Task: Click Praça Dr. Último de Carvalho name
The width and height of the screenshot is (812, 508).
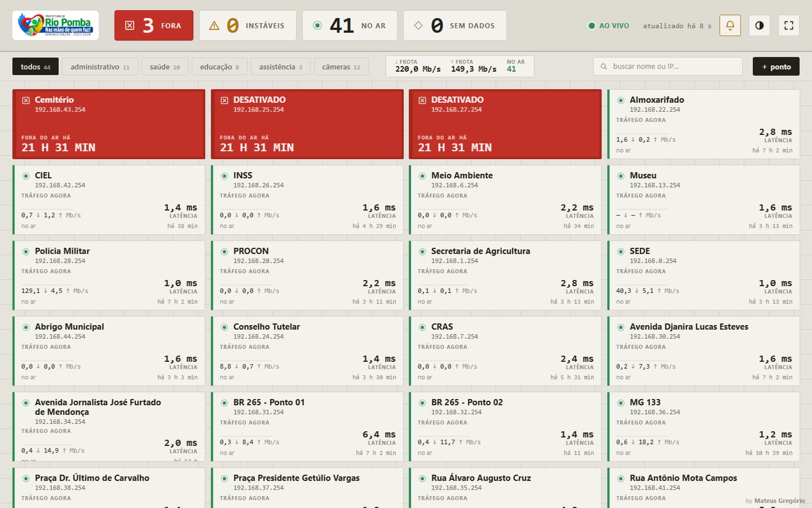Action: point(92,478)
